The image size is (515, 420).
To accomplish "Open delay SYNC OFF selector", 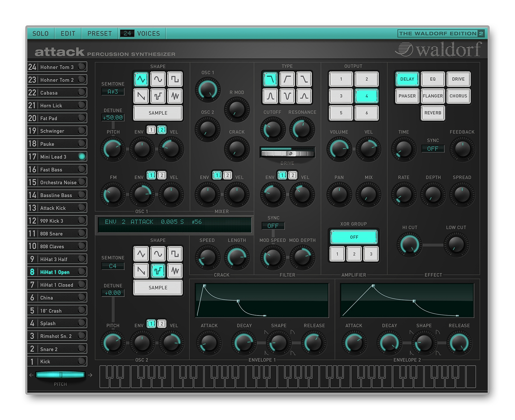I will [433, 149].
